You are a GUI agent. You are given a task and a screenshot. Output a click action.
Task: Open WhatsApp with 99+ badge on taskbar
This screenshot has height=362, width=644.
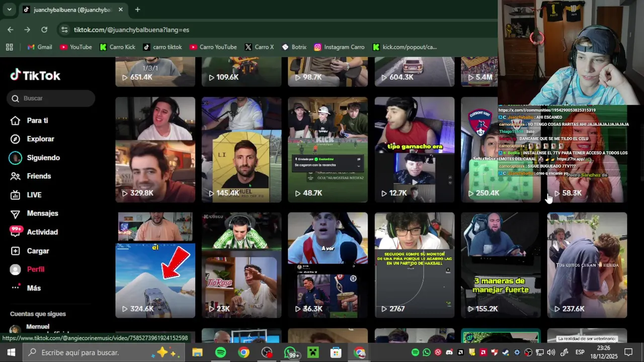click(x=290, y=352)
